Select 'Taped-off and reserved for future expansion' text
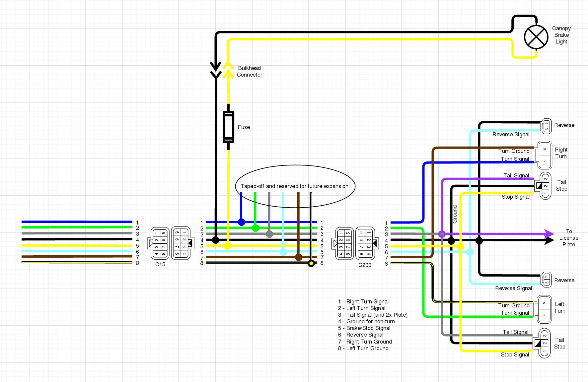The height and width of the screenshot is (382, 588). (x=295, y=186)
